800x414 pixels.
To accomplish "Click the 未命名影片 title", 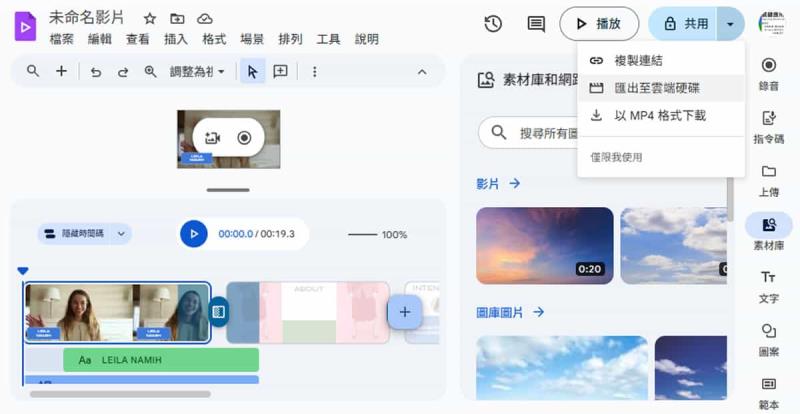I will point(87,18).
